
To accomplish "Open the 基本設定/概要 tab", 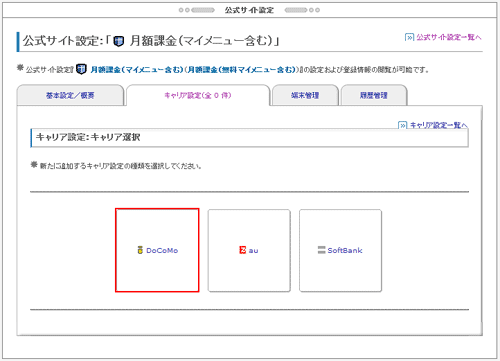I will pyautogui.click(x=70, y=95).
